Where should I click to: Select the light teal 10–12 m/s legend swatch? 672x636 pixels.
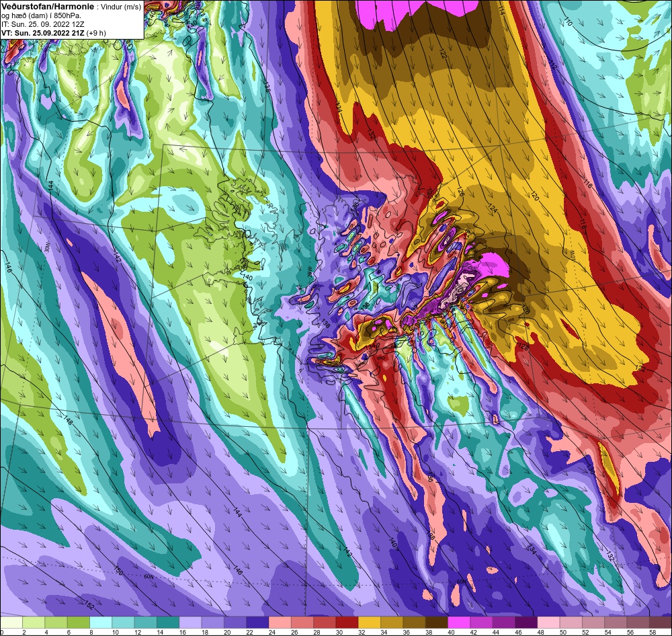(123, 623)
